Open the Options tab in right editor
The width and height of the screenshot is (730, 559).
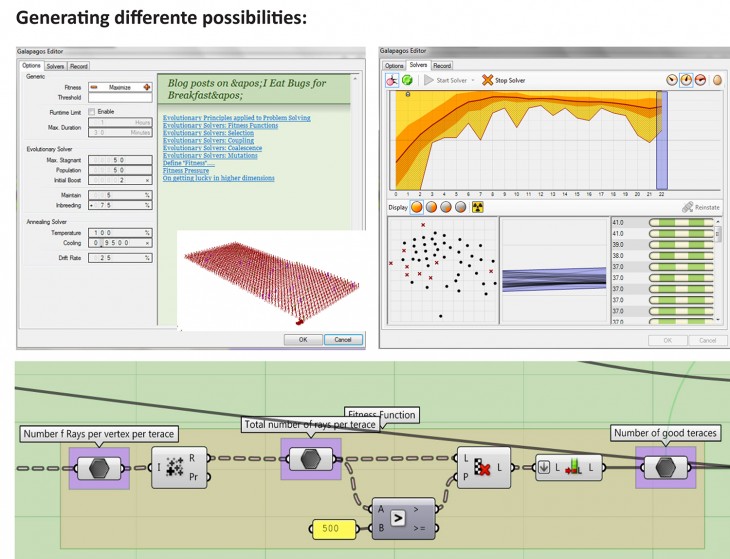(394, 66)
